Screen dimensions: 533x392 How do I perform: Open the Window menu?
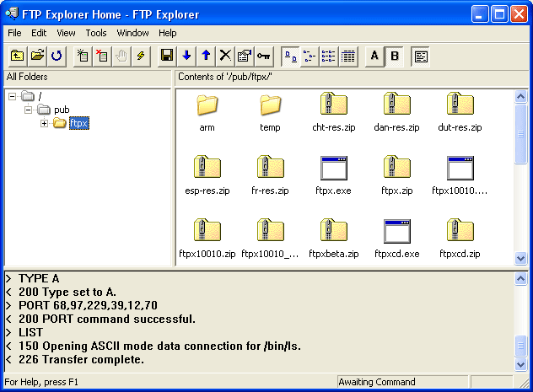tap(132, 33)
